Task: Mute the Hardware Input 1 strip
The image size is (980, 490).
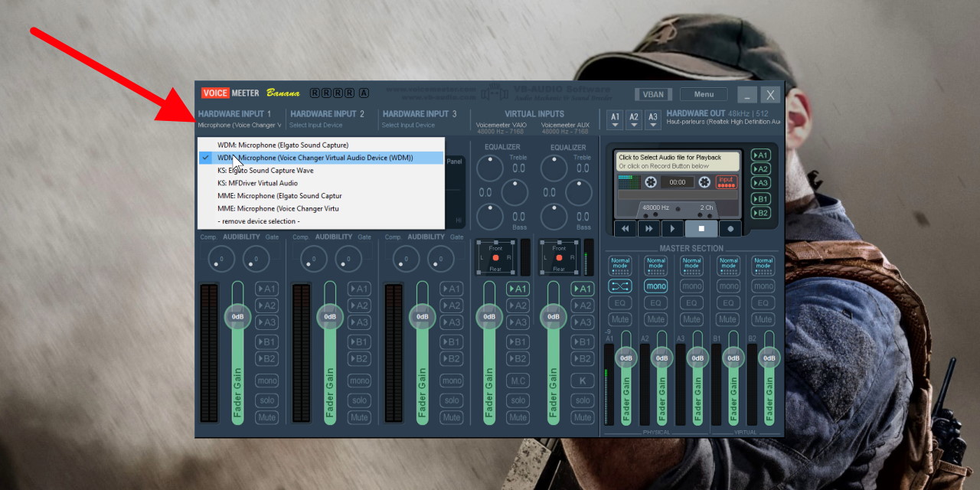Action: (x=266, y=417)
